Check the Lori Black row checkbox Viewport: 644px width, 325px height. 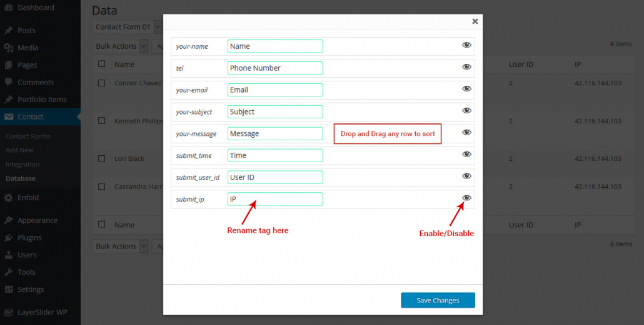(102, 158)
